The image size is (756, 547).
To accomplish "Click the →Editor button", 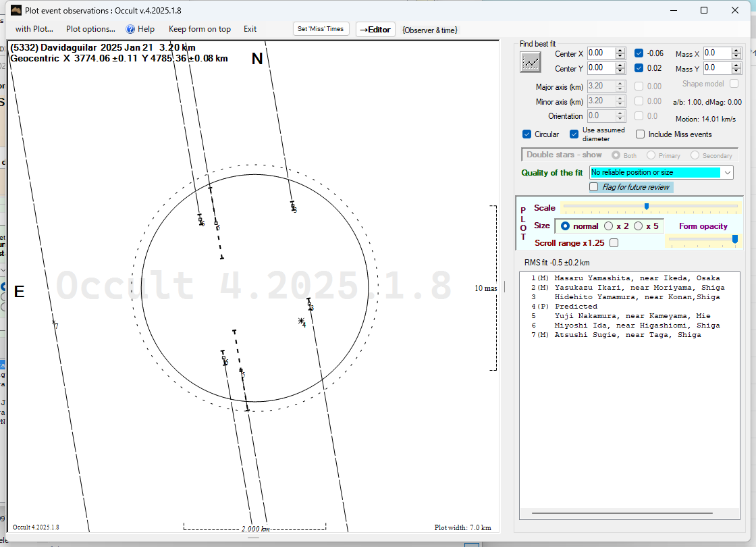I will [375, 29].
